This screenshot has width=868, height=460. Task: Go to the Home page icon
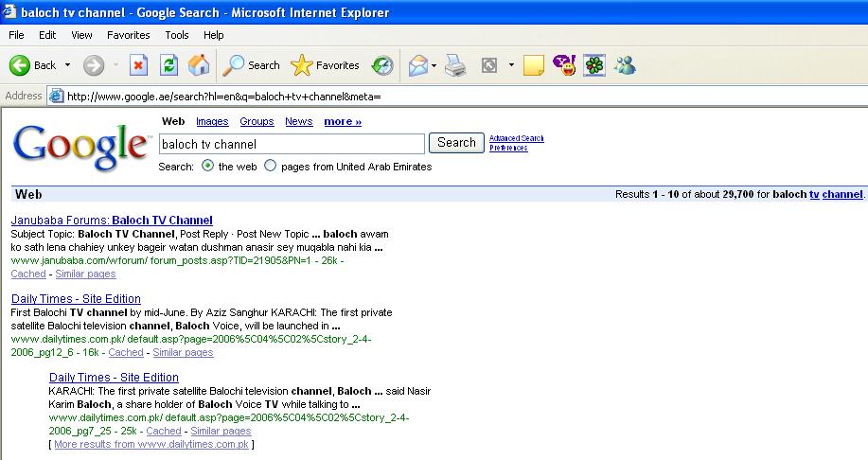click(199, 65)
